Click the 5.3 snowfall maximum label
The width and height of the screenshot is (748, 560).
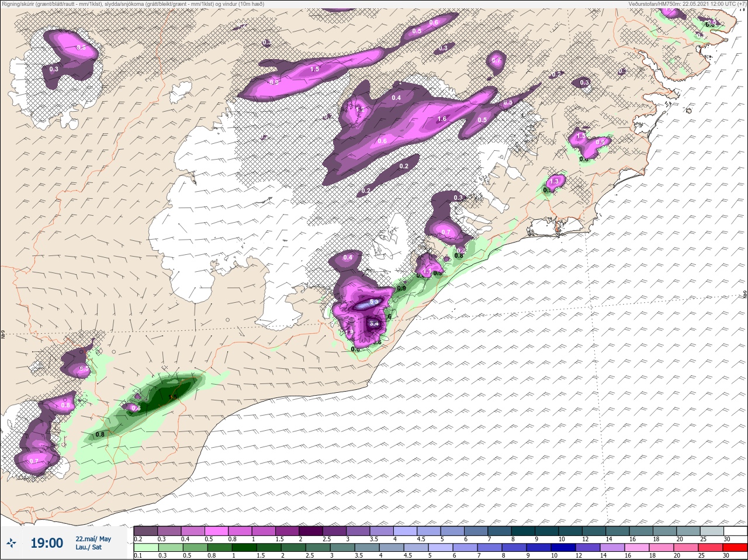point(373,302)
